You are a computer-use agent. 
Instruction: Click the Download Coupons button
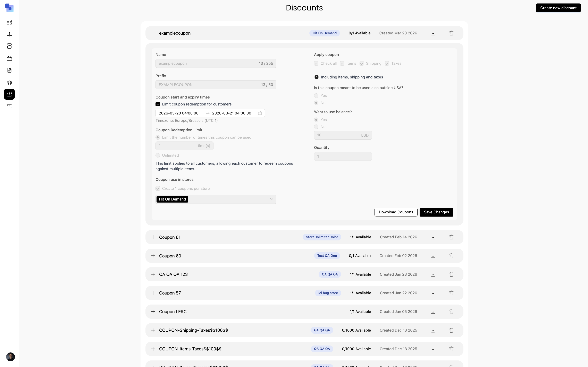396,212
